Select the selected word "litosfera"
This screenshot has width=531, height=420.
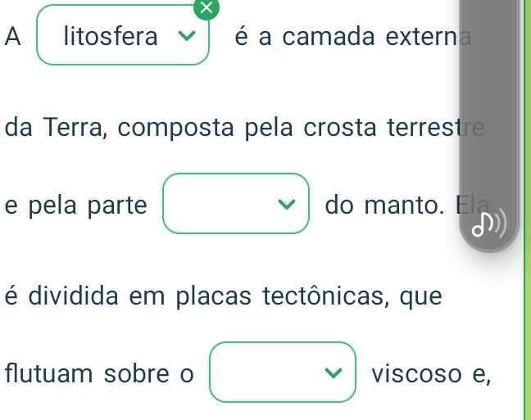pos(111,36)
